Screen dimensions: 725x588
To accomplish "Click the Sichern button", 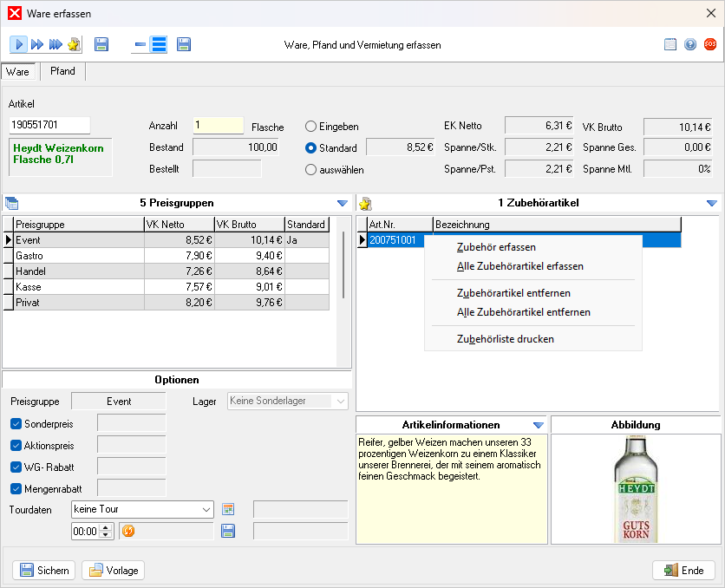I will 43,570.
